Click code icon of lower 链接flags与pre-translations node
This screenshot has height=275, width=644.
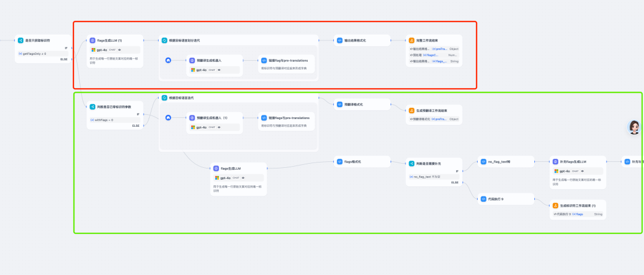point(264,118)
